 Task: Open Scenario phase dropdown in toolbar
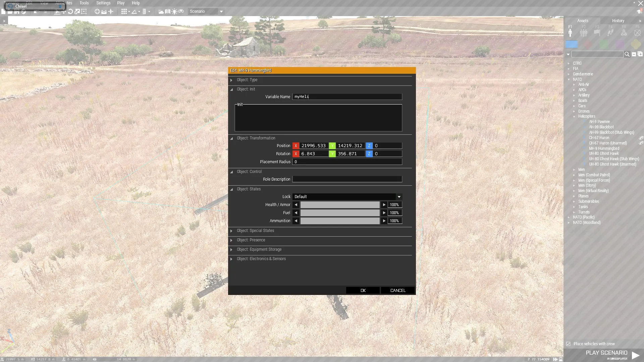(x=206, y=11)
